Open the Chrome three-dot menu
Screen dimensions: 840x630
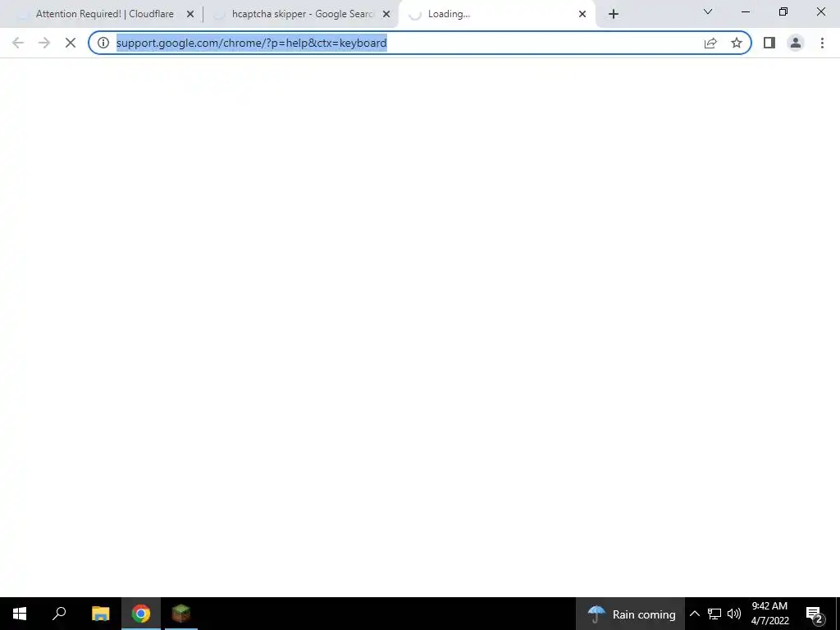[x=822, y=43]
